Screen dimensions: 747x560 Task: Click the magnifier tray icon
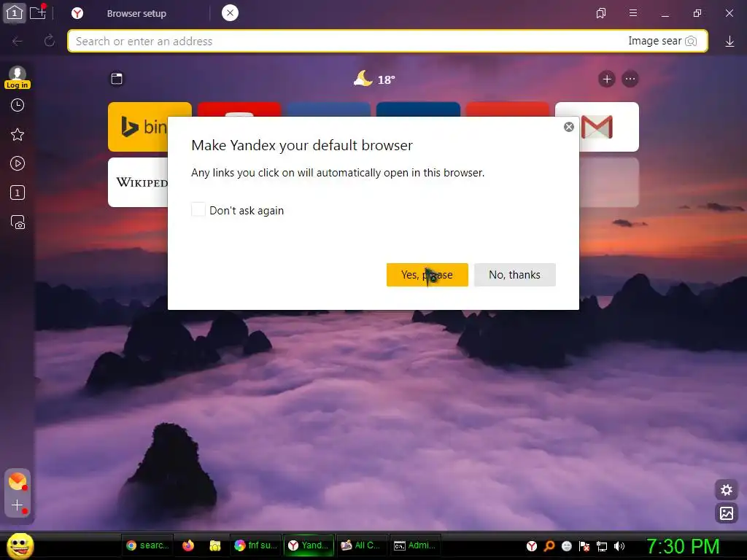549,546
